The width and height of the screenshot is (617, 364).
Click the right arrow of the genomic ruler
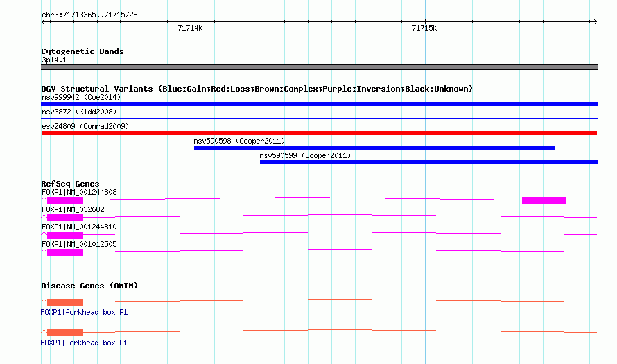tap(595, 22)
